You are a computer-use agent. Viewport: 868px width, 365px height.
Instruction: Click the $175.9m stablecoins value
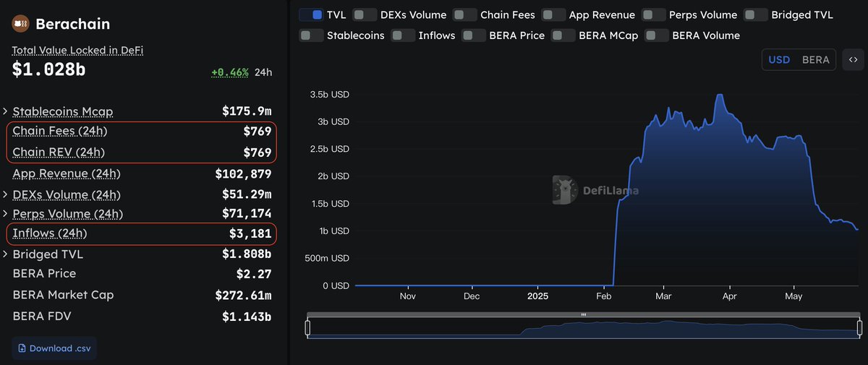247,111
